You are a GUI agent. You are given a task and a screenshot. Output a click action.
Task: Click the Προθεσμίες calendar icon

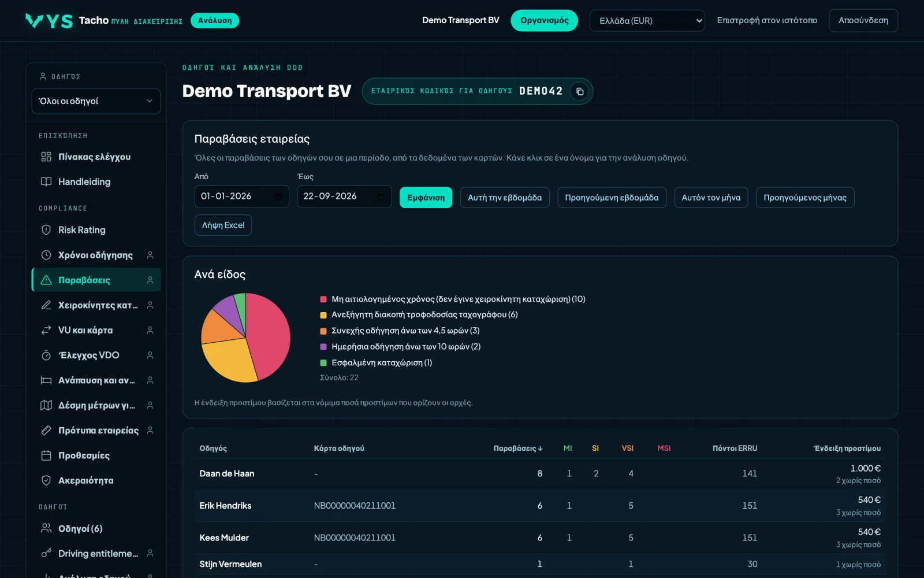46,455
